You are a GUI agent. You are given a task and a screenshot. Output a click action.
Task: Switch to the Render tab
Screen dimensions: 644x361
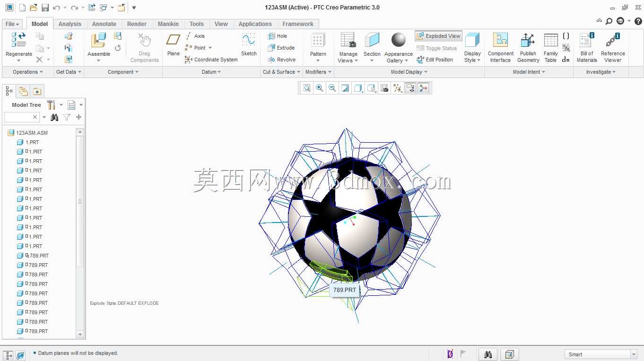[x=137, y=24]
